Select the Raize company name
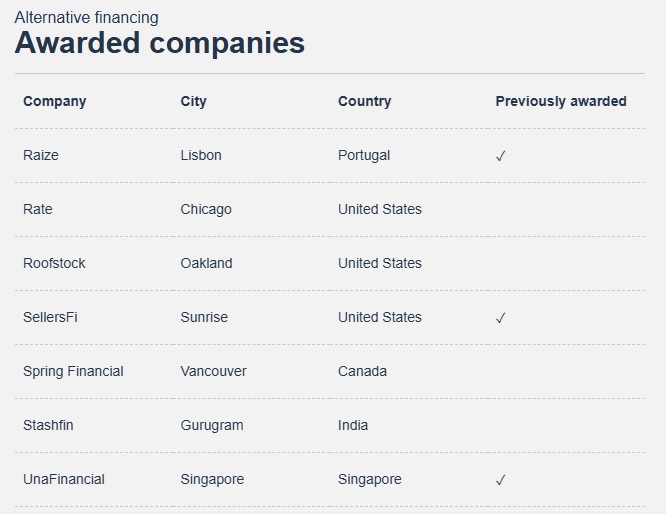This screenshot has width=668, height=514. (41, 155)
